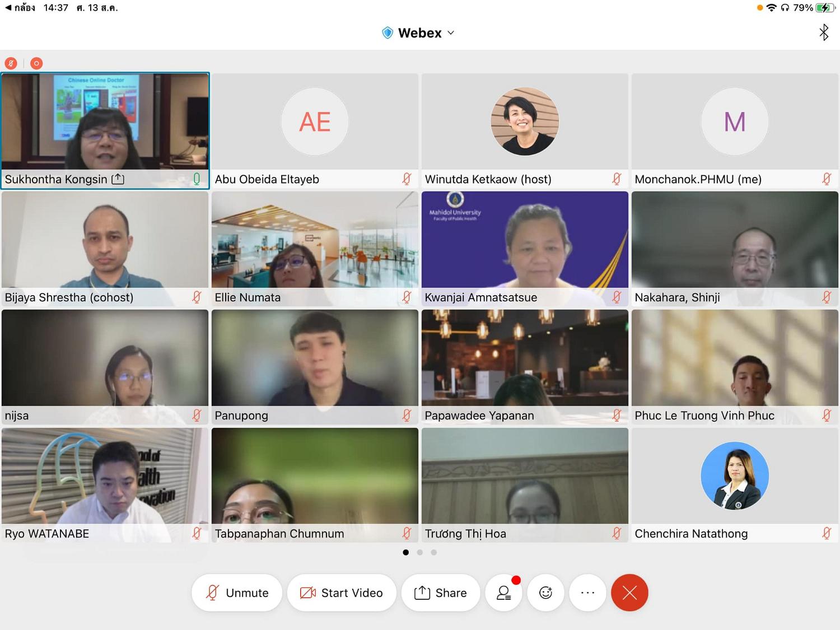This screenshot has height=630, width=840.
Task: Tap muted mic icon on Abu Obeida Eltayeb
Action: (407, 179)
